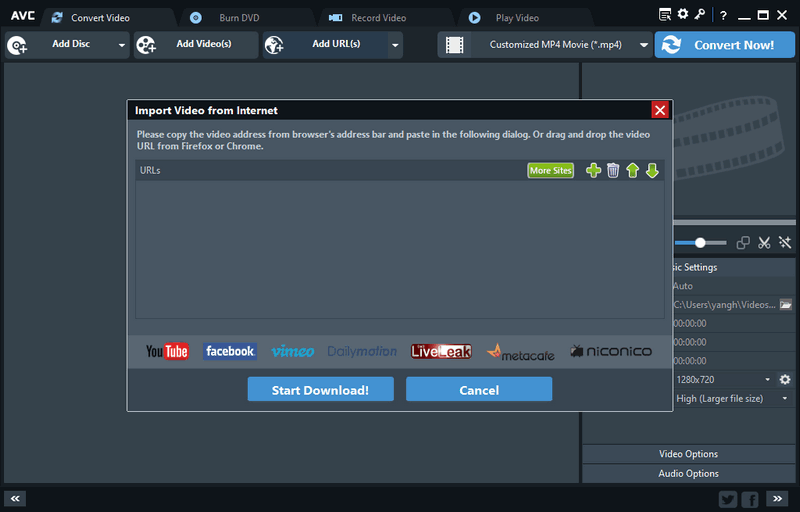Screen dimensions: 800x512
Task: Click the Dailymotion logo
Action: point(362,351)
